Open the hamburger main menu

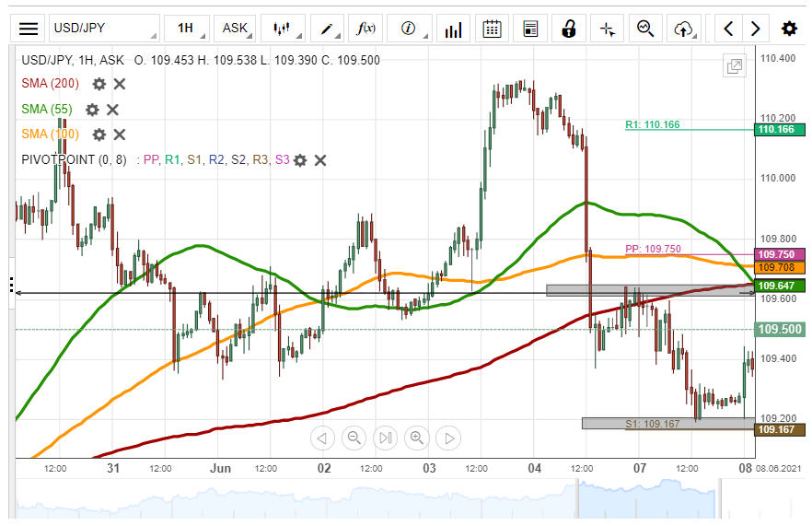29,29
